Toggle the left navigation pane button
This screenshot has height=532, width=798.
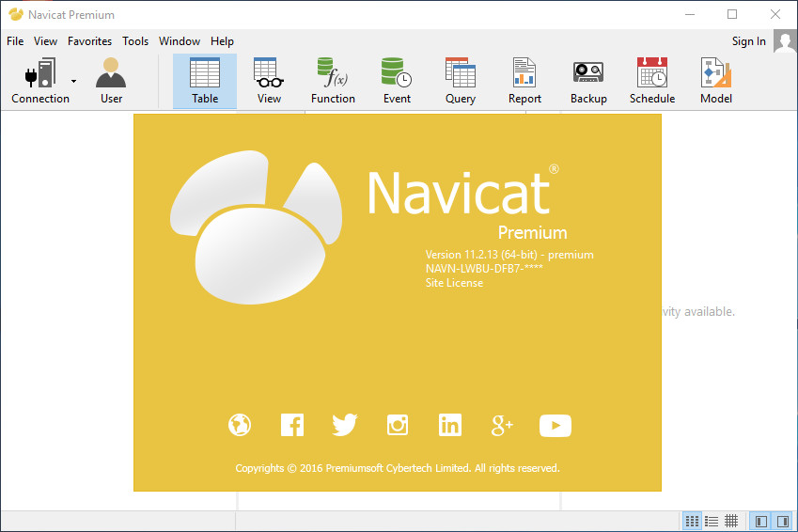(x=760, y=522)
